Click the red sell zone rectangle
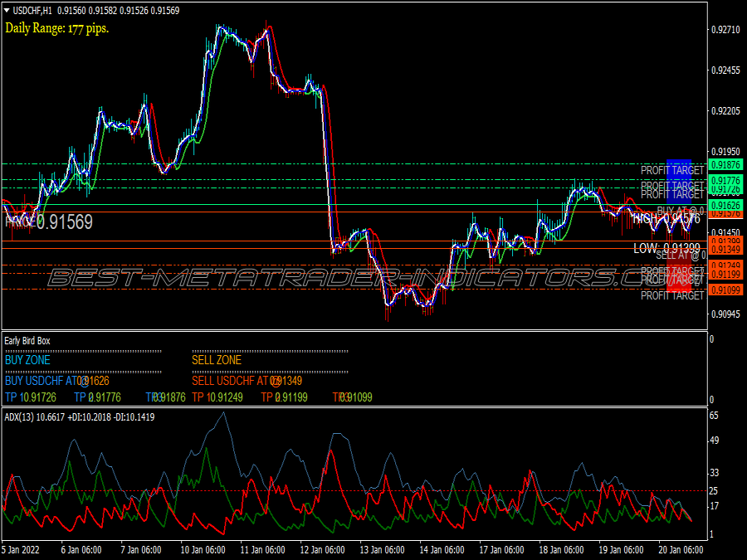Image resolution: width=747 pixels, height=560 pixels. click(679, 270)
